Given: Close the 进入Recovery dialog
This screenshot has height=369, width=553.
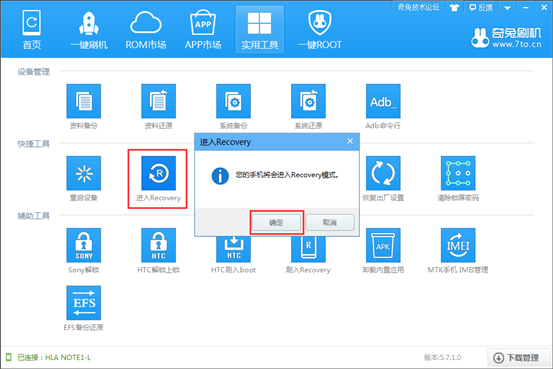Looking at the screenshot, I should coord(350,141).
